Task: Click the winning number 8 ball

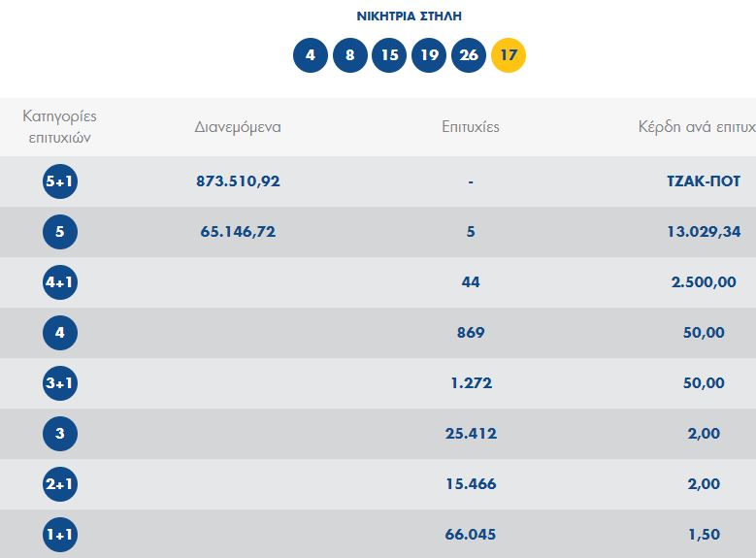Action: 350,54
